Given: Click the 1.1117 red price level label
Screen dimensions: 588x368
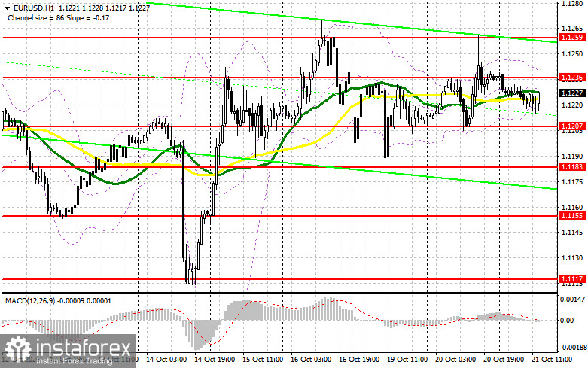Looking at the screenshot, I should [572, 279].
